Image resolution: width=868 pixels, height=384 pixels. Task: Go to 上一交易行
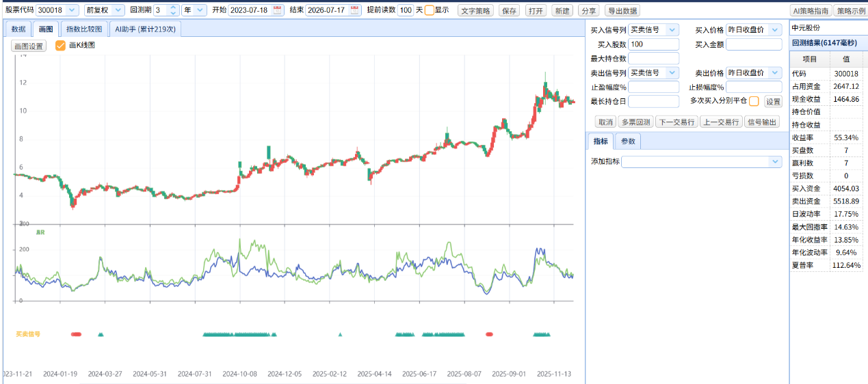722,122
